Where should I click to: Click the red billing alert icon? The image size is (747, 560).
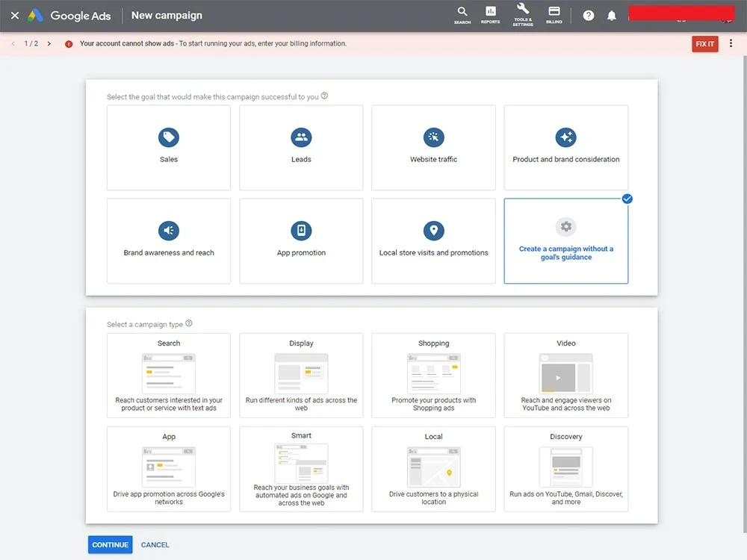69,44
